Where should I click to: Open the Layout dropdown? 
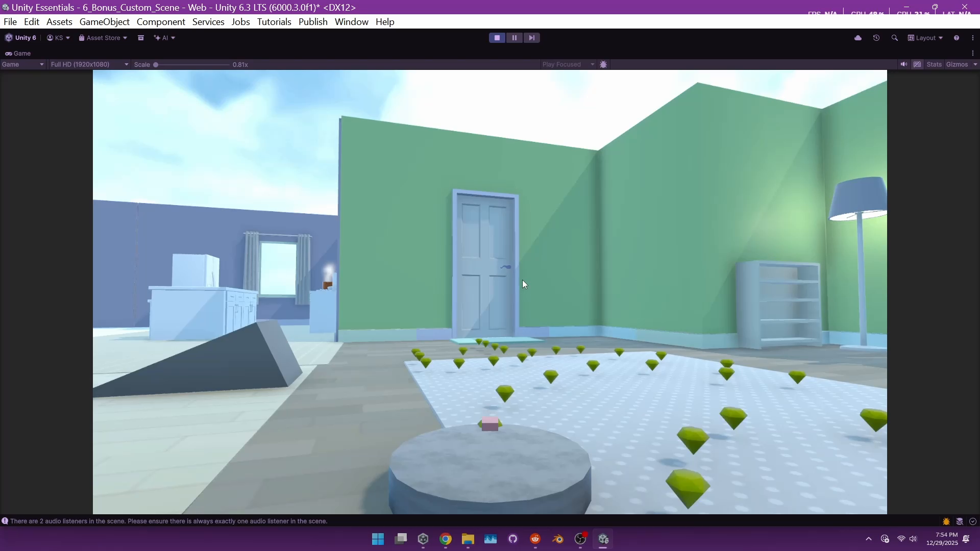(x=925, y=38)
